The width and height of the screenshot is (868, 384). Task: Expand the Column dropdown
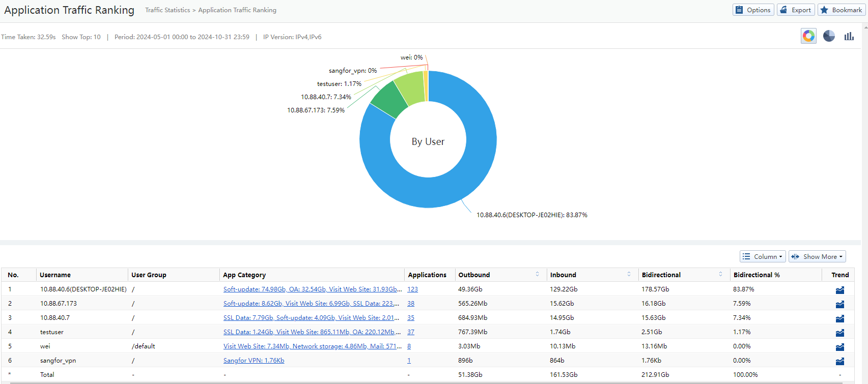762,257
